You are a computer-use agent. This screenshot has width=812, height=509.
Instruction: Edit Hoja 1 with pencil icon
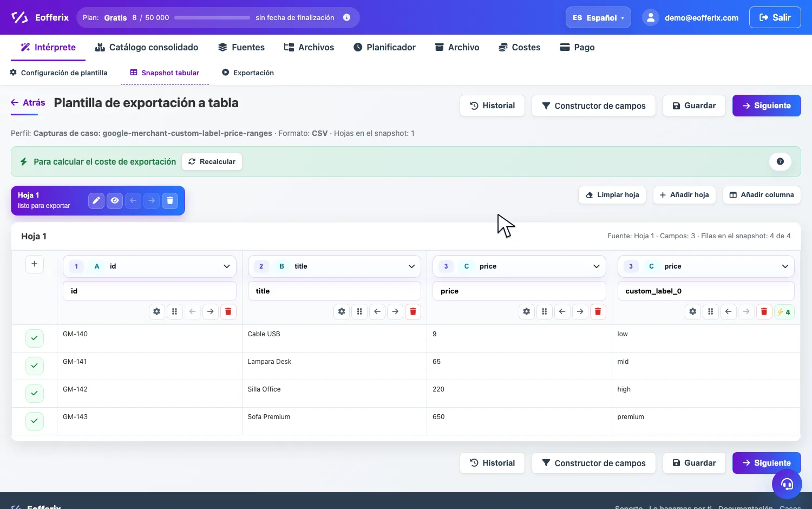coord(96,200)
